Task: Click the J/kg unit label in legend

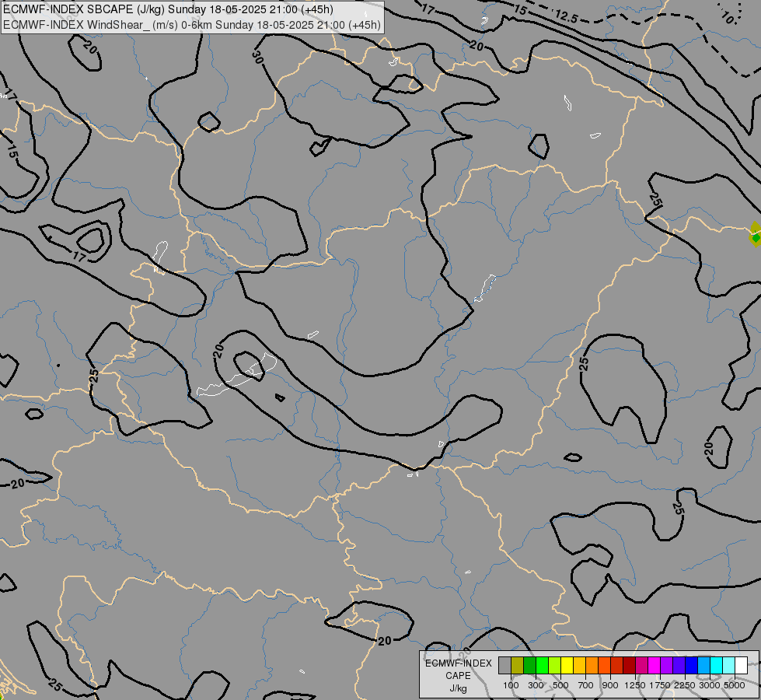Action: tap(458, 688)
